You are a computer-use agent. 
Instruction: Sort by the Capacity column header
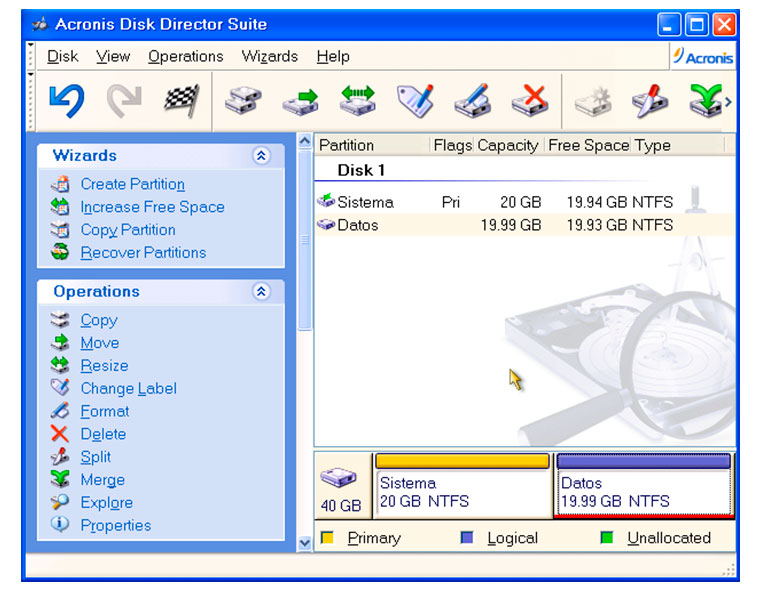507,145
